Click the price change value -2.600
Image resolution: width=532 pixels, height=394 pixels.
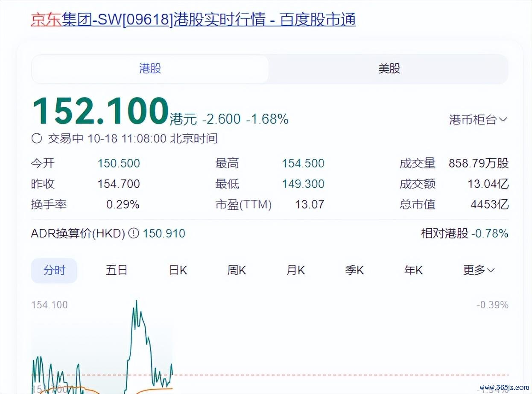tap(221, 119)
